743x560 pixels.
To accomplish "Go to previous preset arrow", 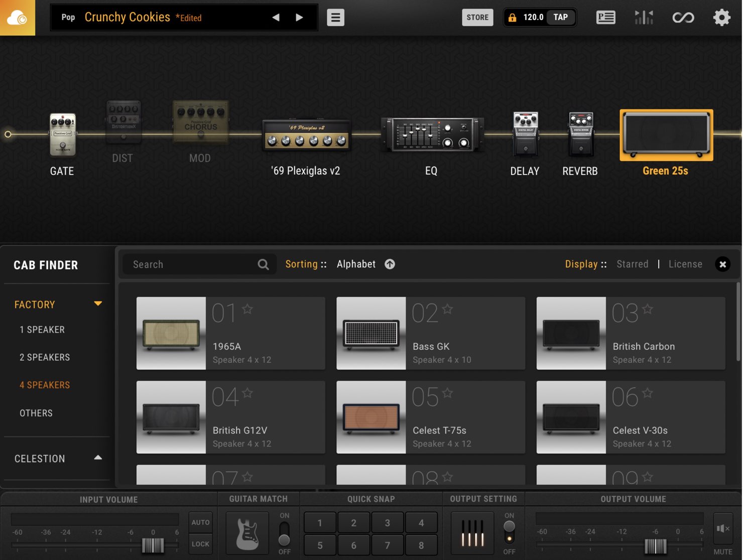I will point(276,18).
